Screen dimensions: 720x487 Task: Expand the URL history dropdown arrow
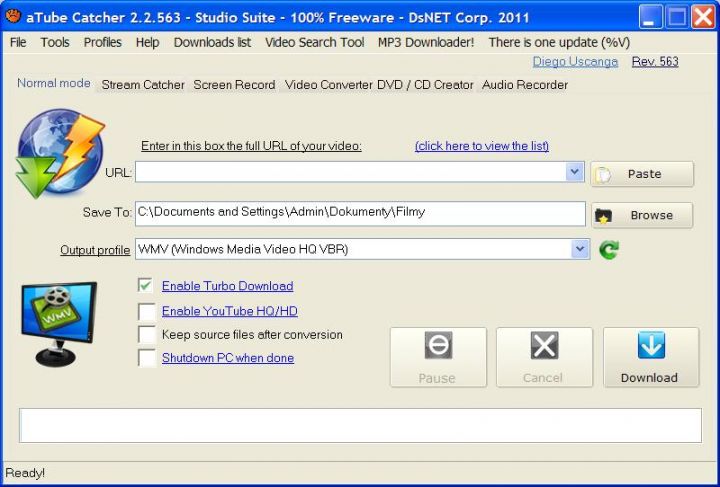[x=574, y=172]
